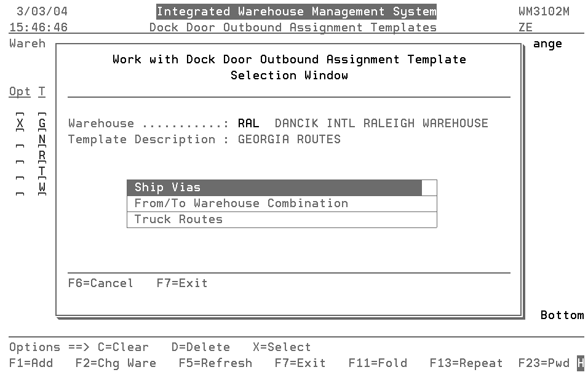
Task: Click the GEORGIA ROUTES template description
Action: (289, 139)
